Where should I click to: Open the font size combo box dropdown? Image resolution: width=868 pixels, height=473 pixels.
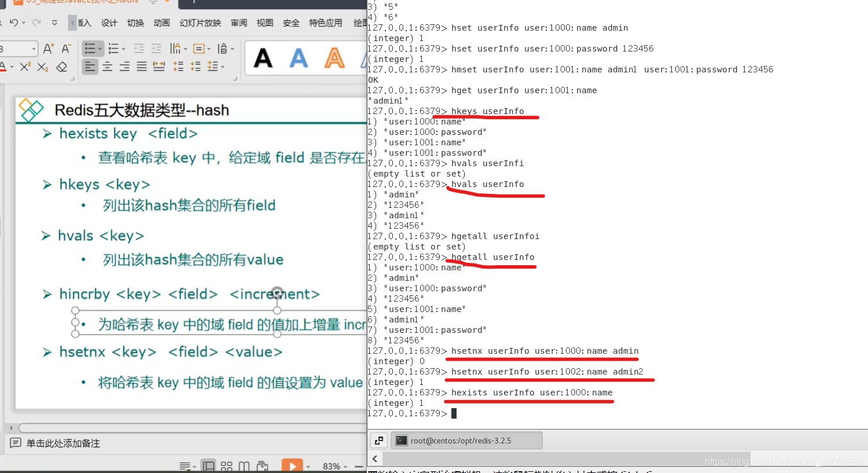[34, 49]
